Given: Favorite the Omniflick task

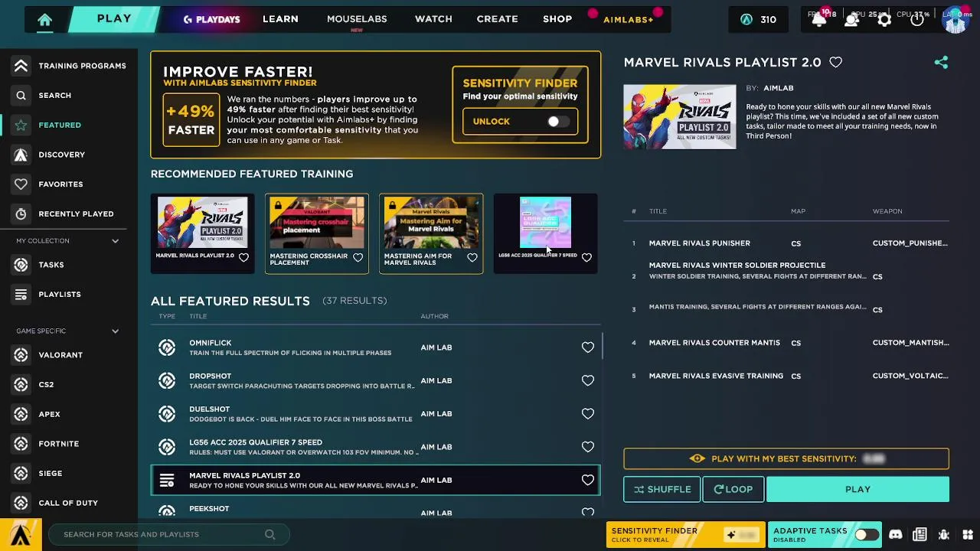Looking at the screenshot, I should tap(587, 347).
